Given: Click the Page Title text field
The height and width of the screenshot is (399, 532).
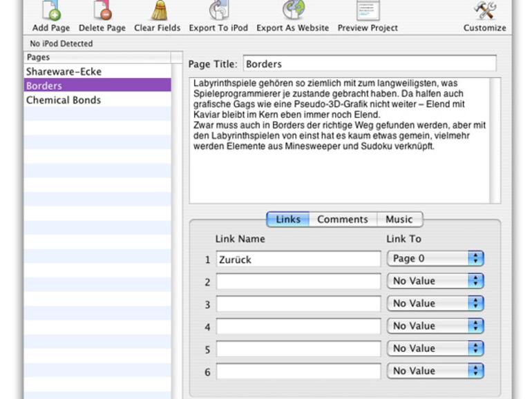Looking at the screenshot, I should tap(370, 64).
